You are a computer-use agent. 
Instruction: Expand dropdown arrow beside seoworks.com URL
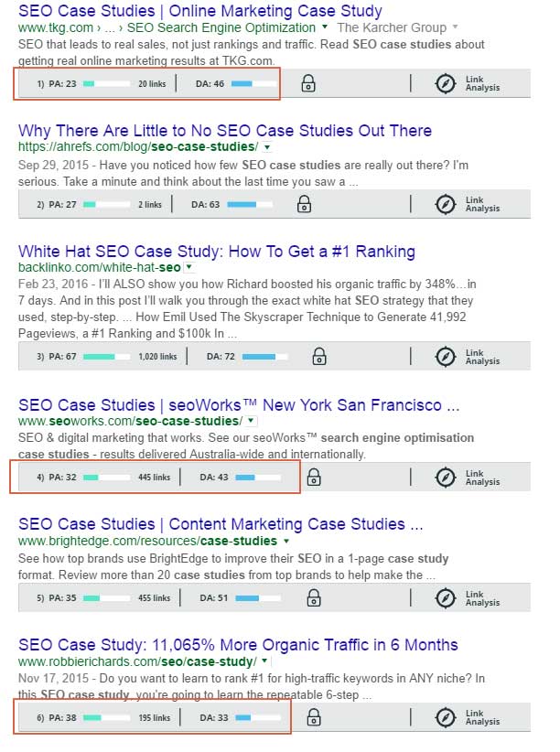coord(251,420)
